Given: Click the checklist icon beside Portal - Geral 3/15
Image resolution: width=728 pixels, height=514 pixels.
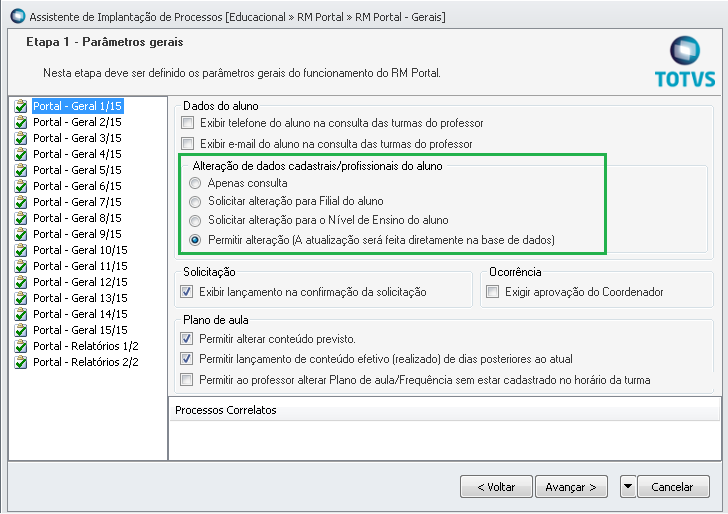Looking at the screenshot, I should [21, 138].
